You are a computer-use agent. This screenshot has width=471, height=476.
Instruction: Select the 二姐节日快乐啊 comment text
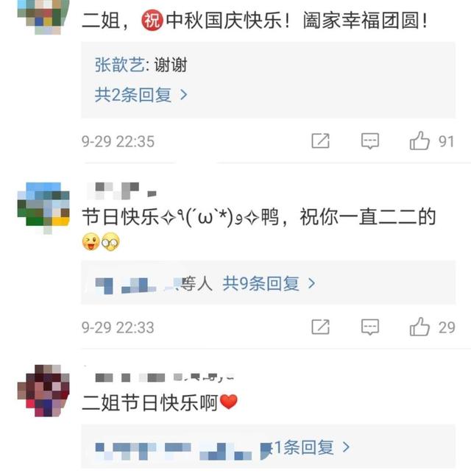point(160,403)
